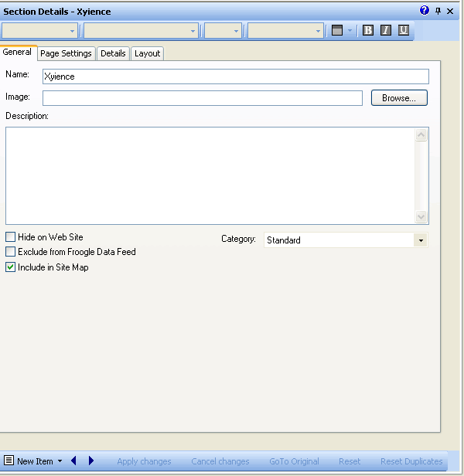Click the Underline formatting icon

403,30
